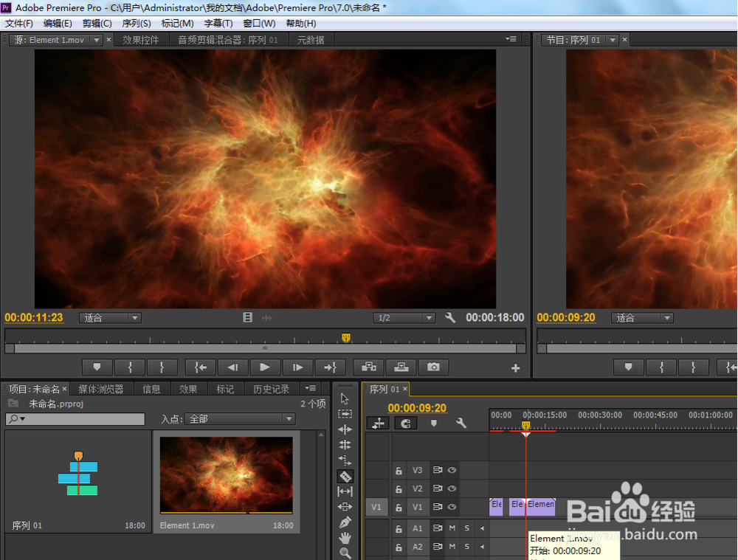This screenshot has width=738, height=560.
Task: Open Project panel flyout menu
Action: click(x=310, y=388)
